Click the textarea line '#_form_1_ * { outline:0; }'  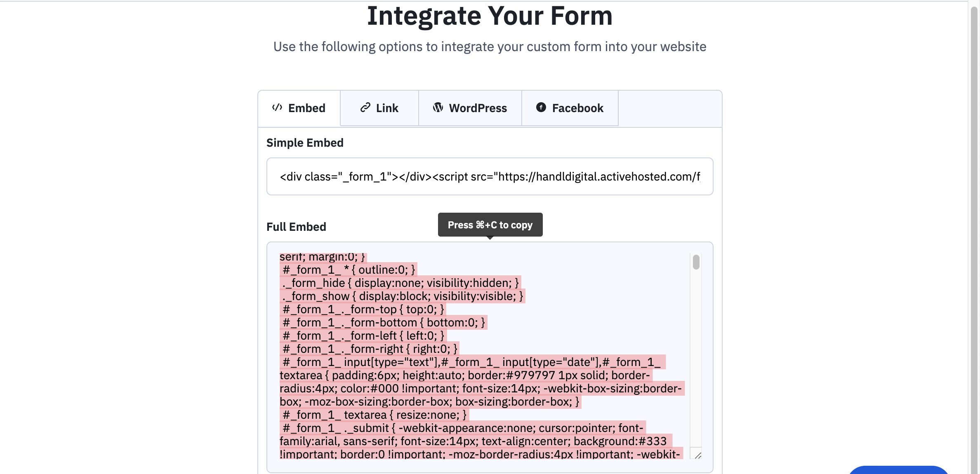[x=349, y=270]
